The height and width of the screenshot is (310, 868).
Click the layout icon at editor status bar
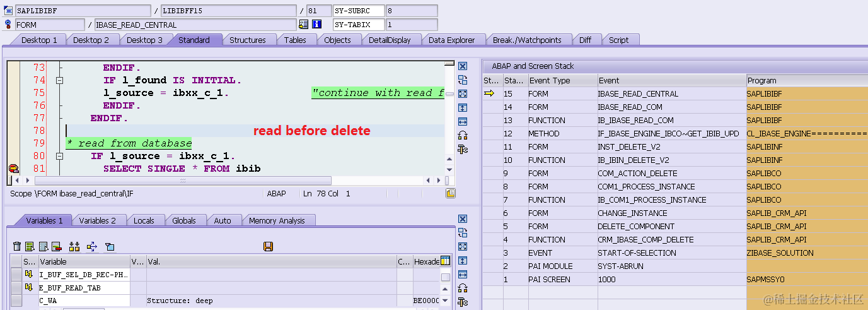tap(450, 193)
